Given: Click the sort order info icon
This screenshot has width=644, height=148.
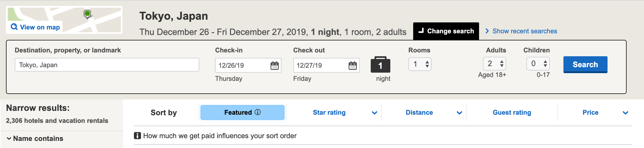Looking at the screenshot, I should [137, 136].
